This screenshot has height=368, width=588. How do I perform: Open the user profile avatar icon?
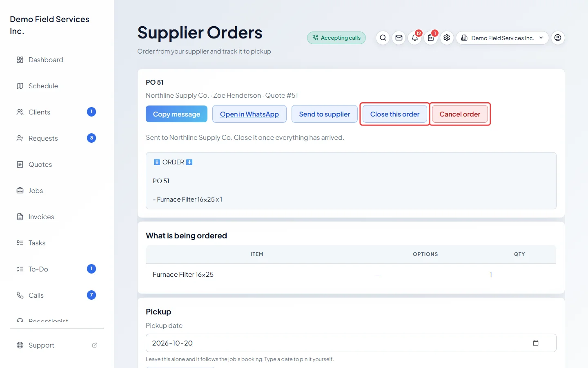(x=558, y=38)
